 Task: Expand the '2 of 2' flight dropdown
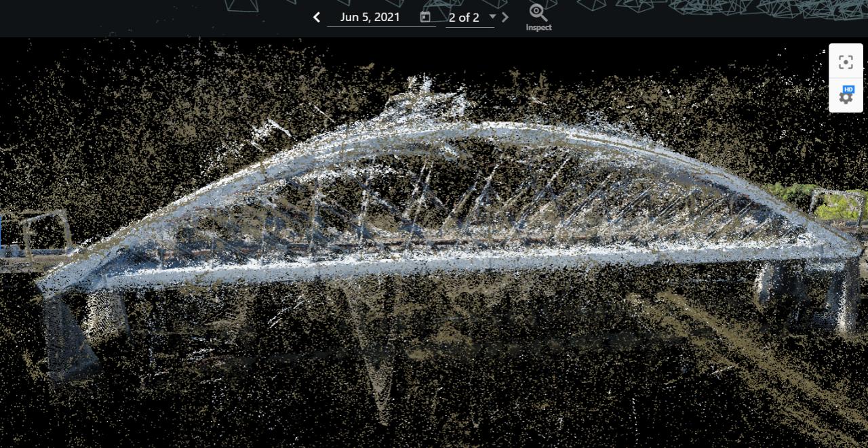(492, 18)
